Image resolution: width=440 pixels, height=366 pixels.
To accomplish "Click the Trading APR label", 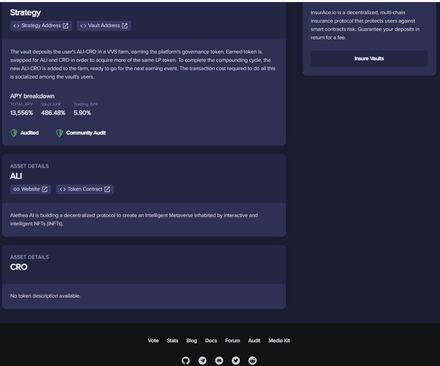I will (86, 104).
